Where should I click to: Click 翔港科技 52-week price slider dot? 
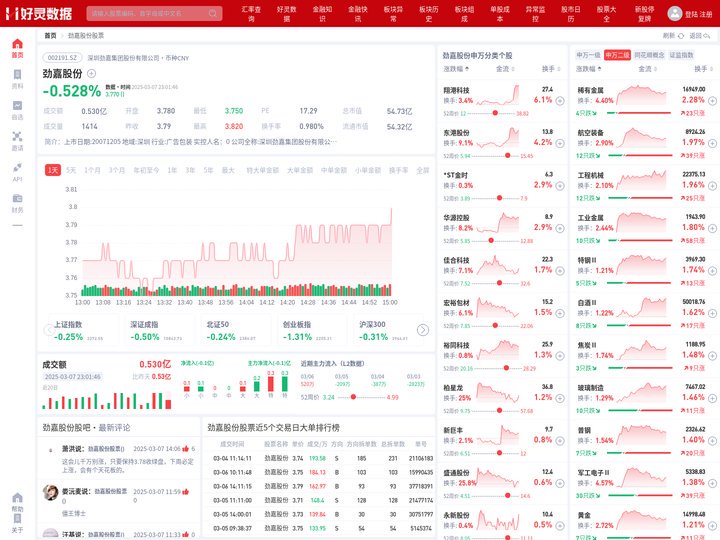point(495,113)
